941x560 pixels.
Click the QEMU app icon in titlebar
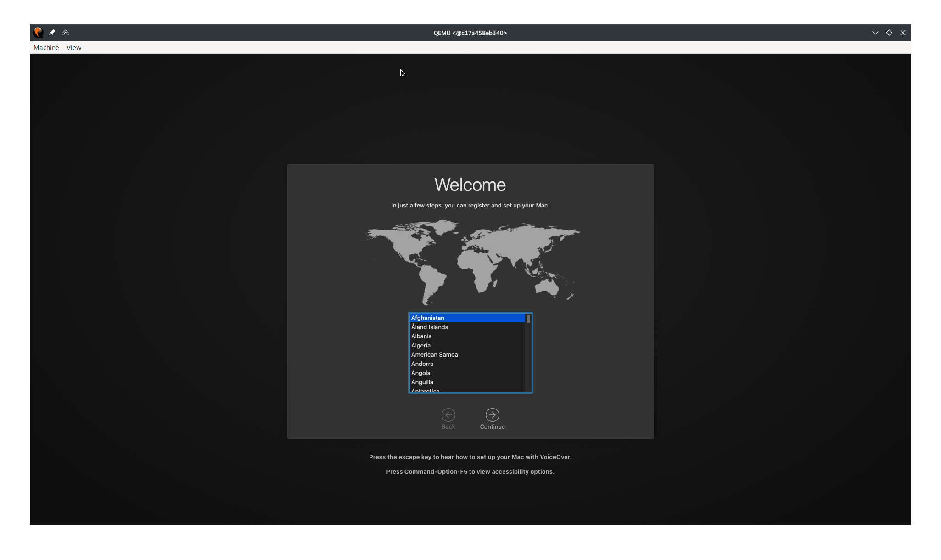tap(38, 33)
